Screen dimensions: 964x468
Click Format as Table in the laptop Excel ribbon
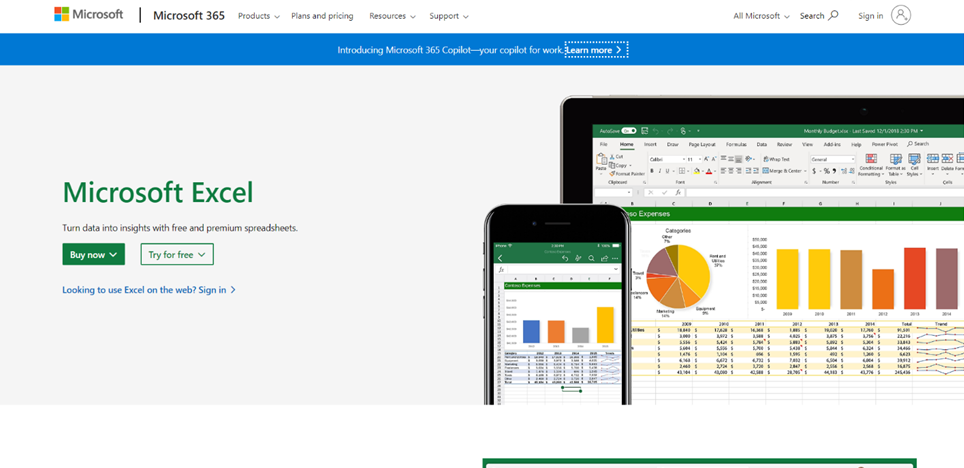click(x=896, y=165)
